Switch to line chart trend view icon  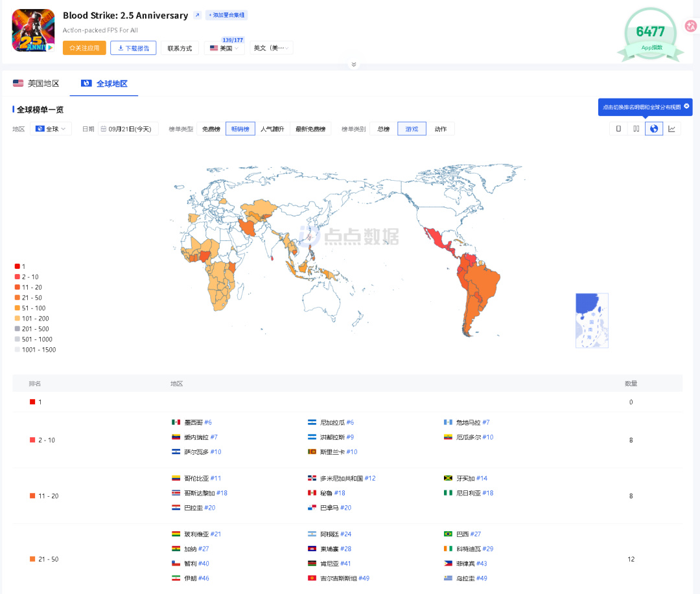pos(671,129)
